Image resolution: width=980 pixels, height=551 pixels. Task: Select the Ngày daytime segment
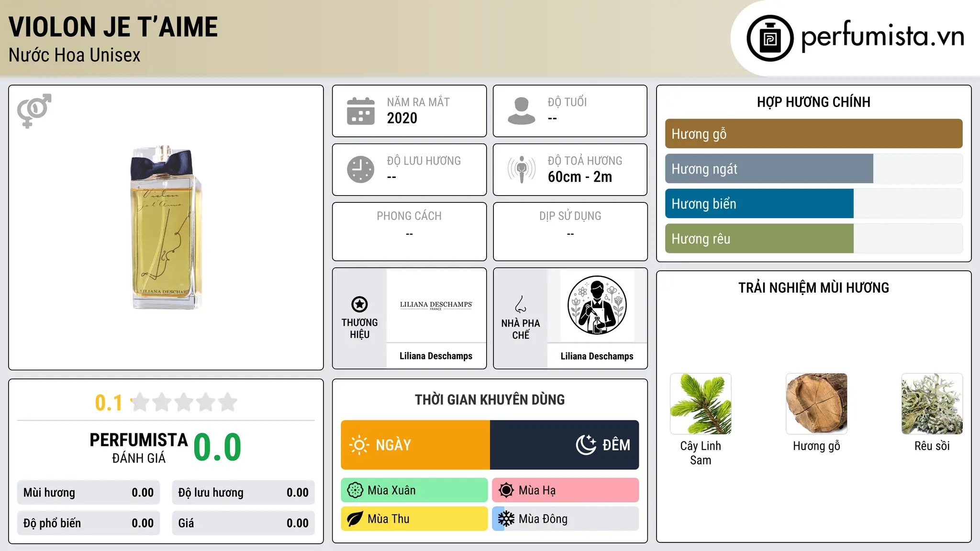pos(415,445)
